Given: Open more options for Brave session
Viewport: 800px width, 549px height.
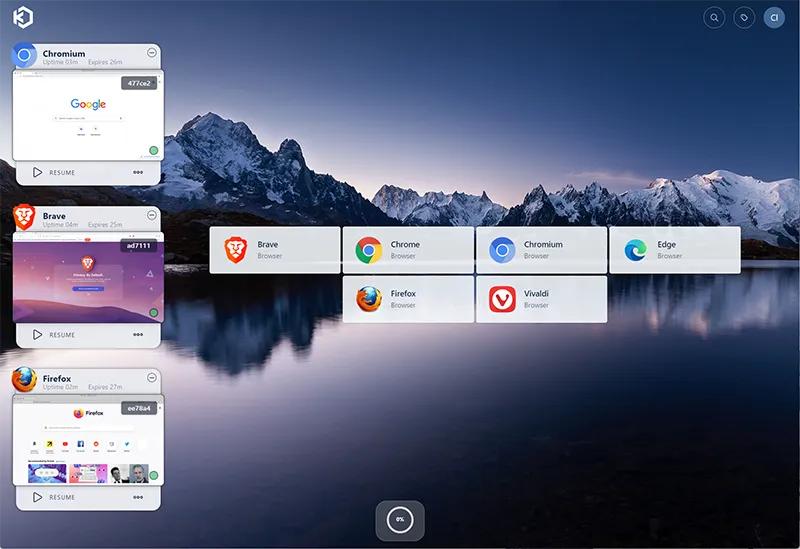Looking at the screenshot, I should [138, 335].
